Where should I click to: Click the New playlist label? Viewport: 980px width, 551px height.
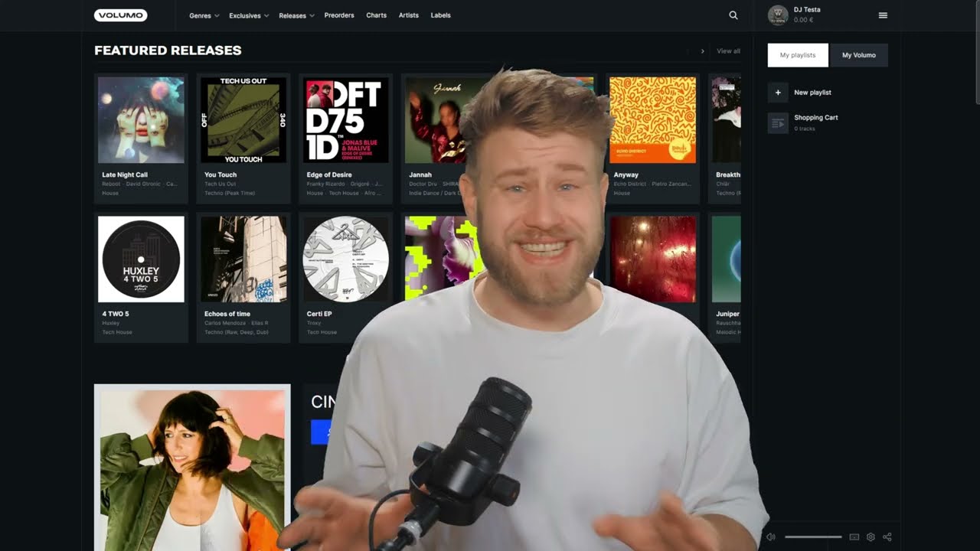(812, 93)
